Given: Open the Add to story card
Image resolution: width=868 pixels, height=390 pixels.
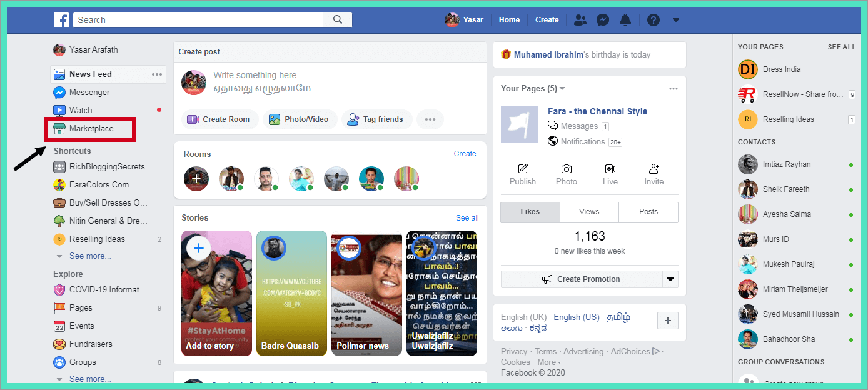Looking at the screenshot, I should 216,294.
